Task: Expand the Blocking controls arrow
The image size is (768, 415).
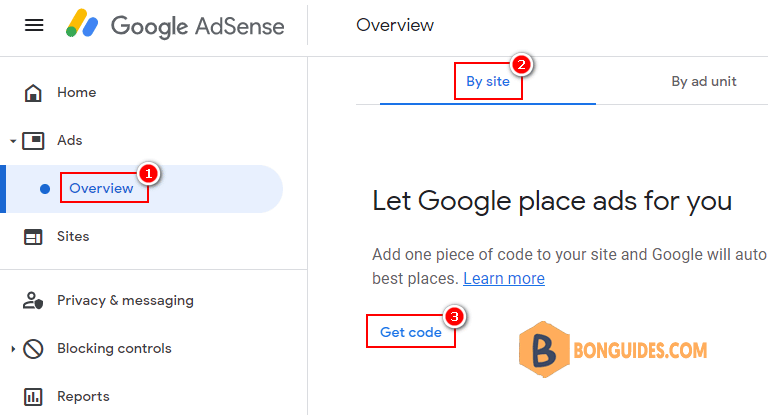Action: [x=13, y=349]
